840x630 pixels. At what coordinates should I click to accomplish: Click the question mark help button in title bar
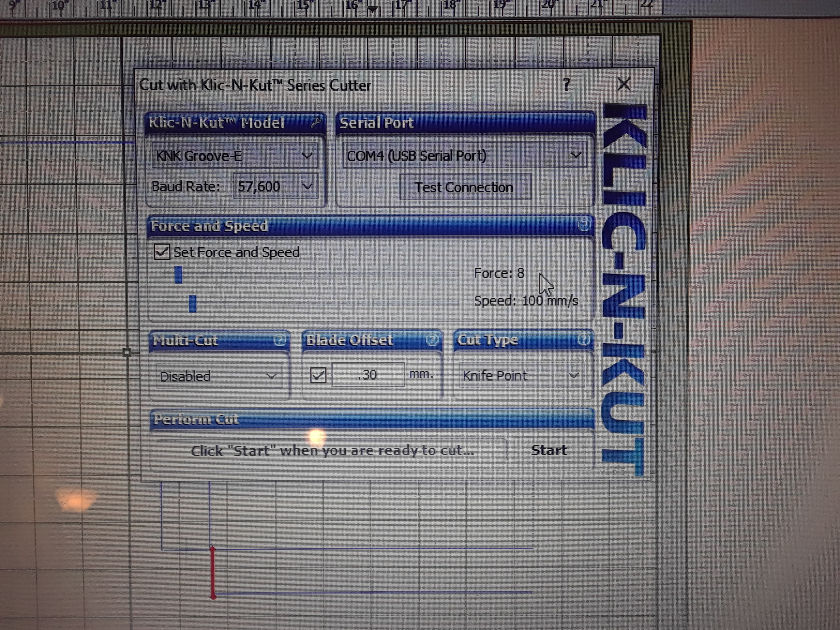point(567,84)
